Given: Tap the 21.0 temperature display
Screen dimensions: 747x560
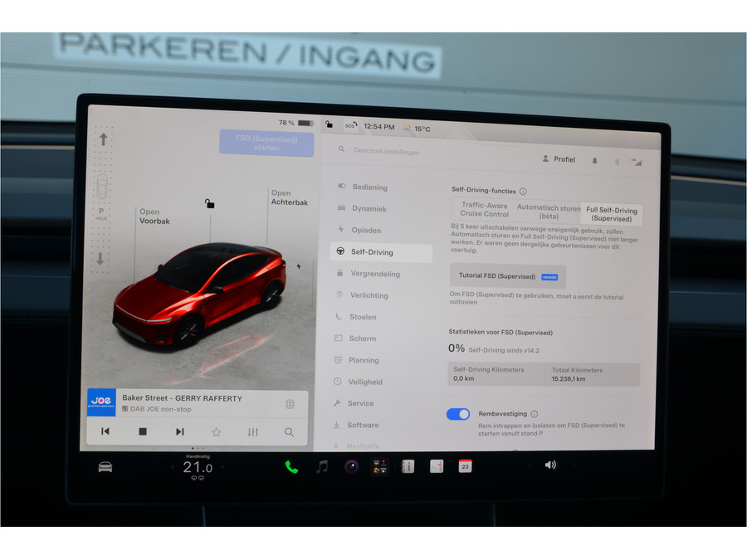Looking at the screenshot, I should [198, 467].
